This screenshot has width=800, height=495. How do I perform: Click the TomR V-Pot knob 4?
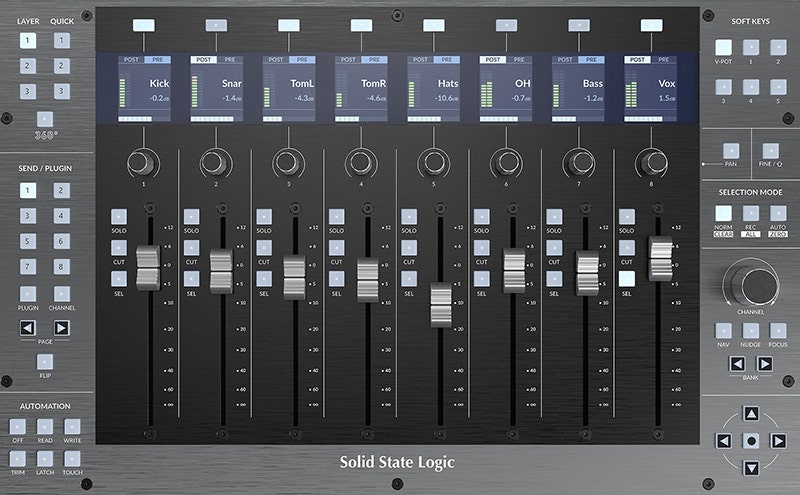click(360, 163)
